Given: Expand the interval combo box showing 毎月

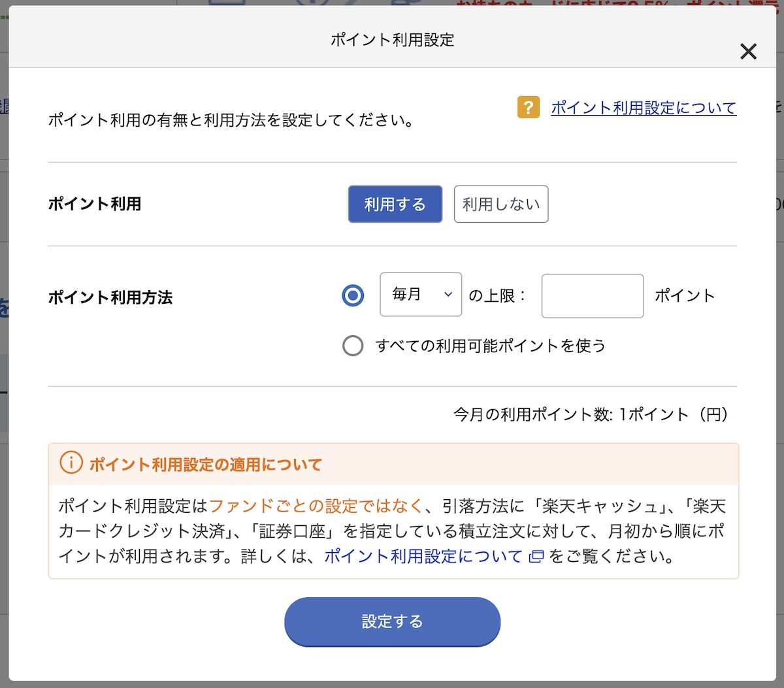Looking at the screenshot, I should tap(420, 295).
